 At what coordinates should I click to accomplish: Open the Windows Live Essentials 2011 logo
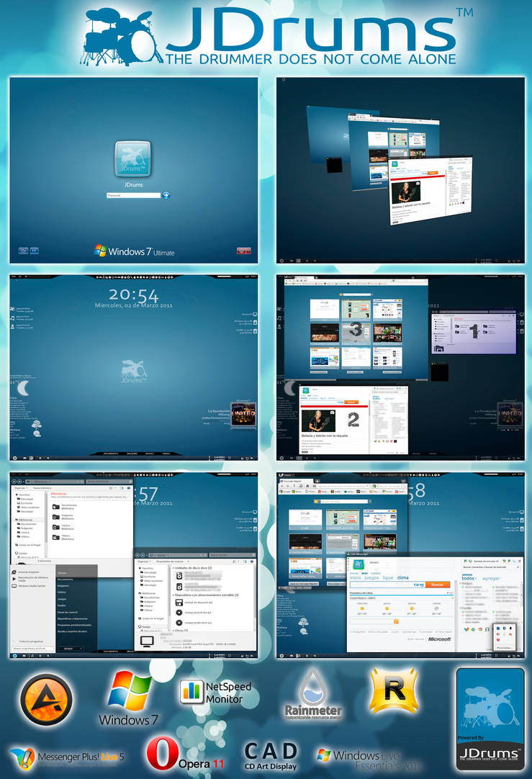(370, 760)
